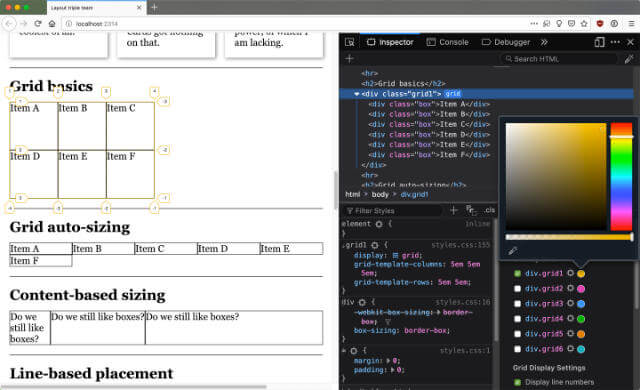Screen dimensions: 640x390
Task: Click the add new style rule plus icon
Action: (x=454, y=210)
